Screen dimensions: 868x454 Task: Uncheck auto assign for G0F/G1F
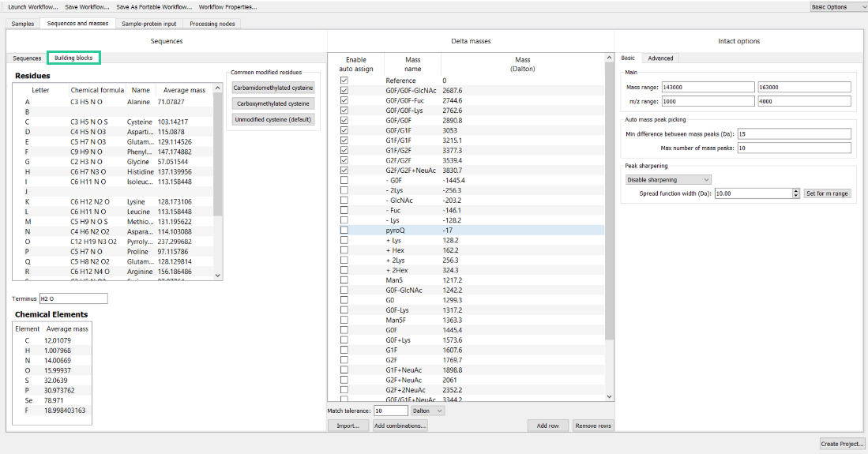point(344,130)
